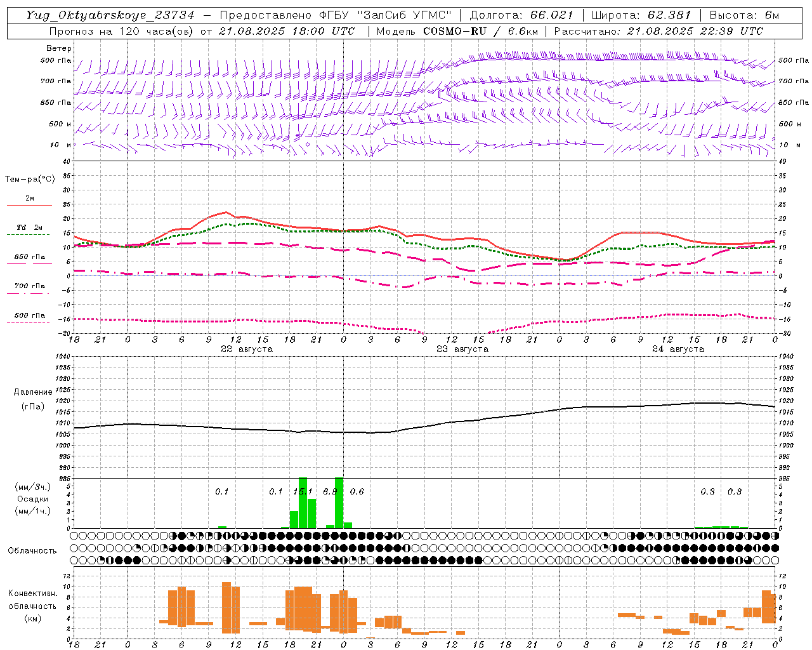Select the (мм/3ч.) precipitation unit label

(33, 487)
